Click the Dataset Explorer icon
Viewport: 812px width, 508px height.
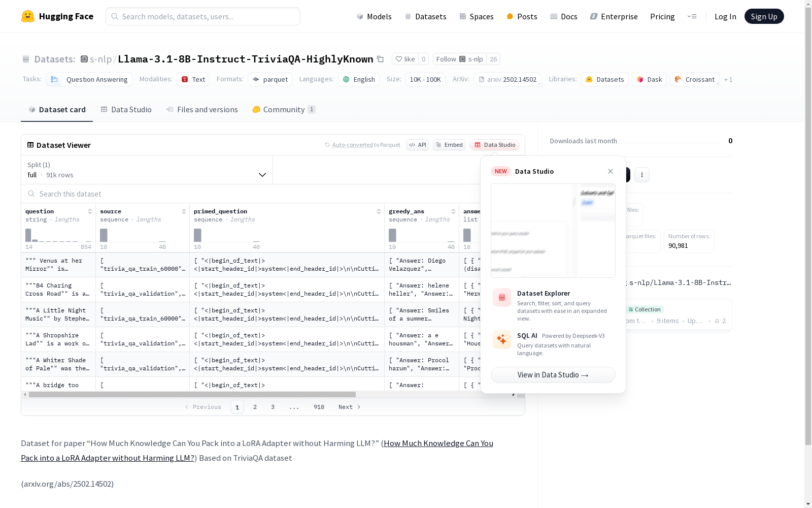(x=502, y=298)
